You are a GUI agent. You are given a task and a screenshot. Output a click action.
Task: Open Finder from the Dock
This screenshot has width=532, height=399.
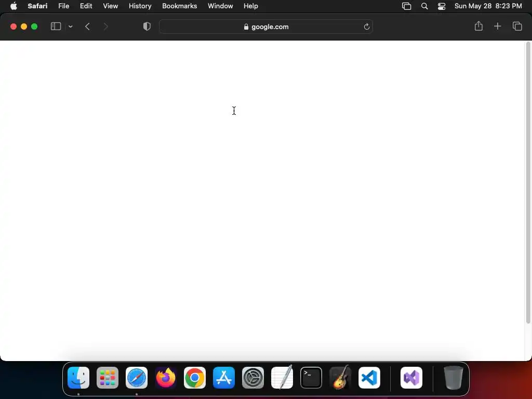78,378
